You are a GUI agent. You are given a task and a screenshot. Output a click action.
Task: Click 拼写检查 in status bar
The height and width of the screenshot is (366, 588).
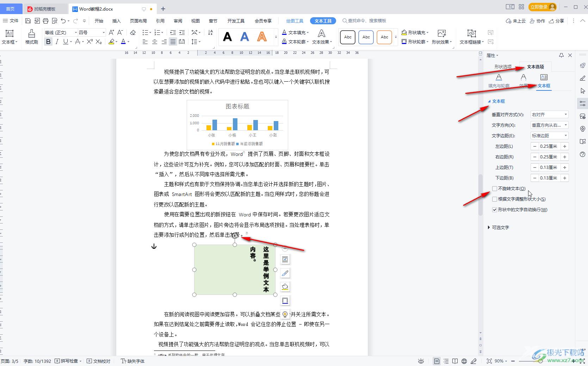click(68, 361)
